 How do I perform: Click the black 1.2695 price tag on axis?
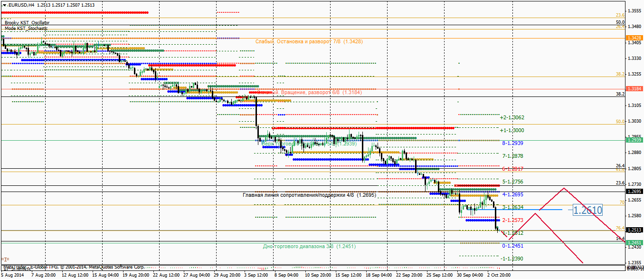point(635,192)
